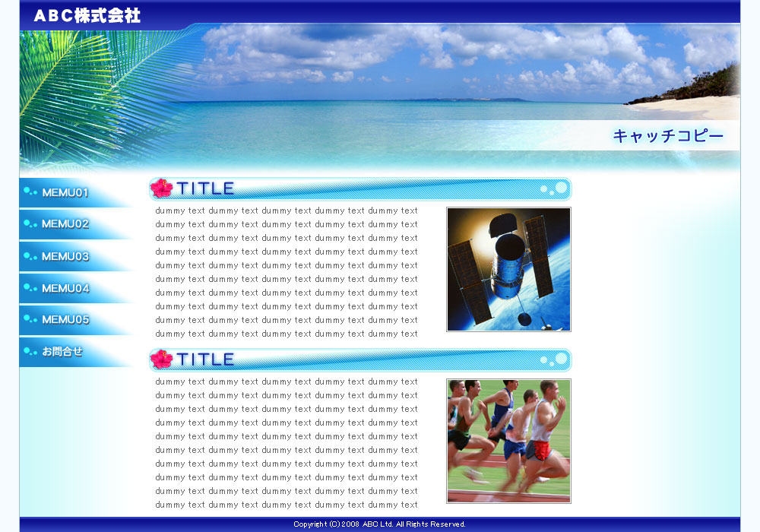Image resolution: width=760 pixels, height=532 pixels.
Task: Go to the MEMU04 page
Action: (76, 288)
